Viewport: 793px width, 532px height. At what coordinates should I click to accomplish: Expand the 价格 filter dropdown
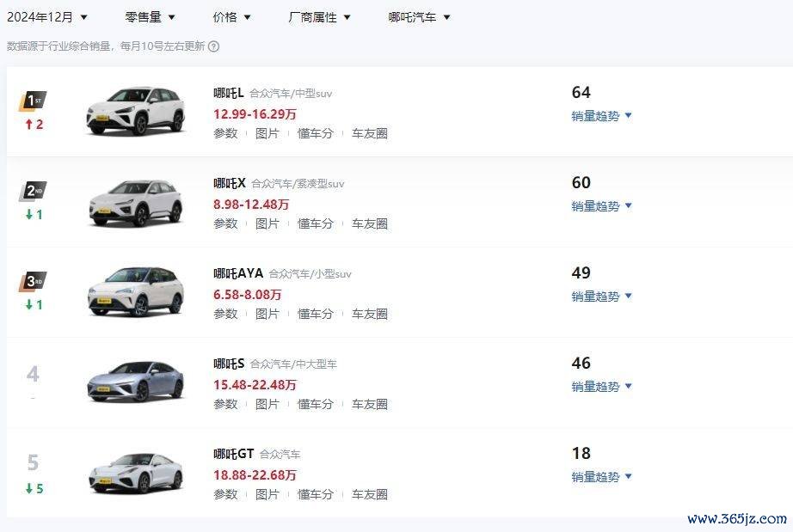point(231,17)
